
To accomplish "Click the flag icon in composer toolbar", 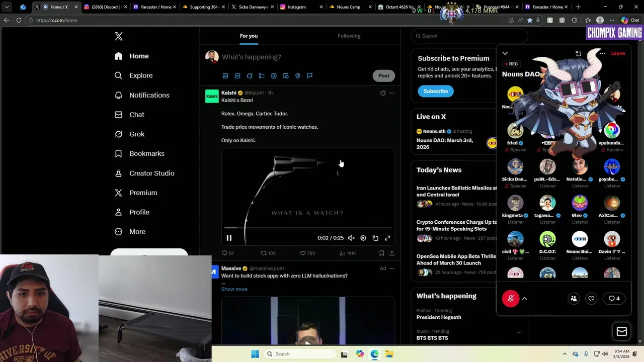I will (x=310, y=76).
